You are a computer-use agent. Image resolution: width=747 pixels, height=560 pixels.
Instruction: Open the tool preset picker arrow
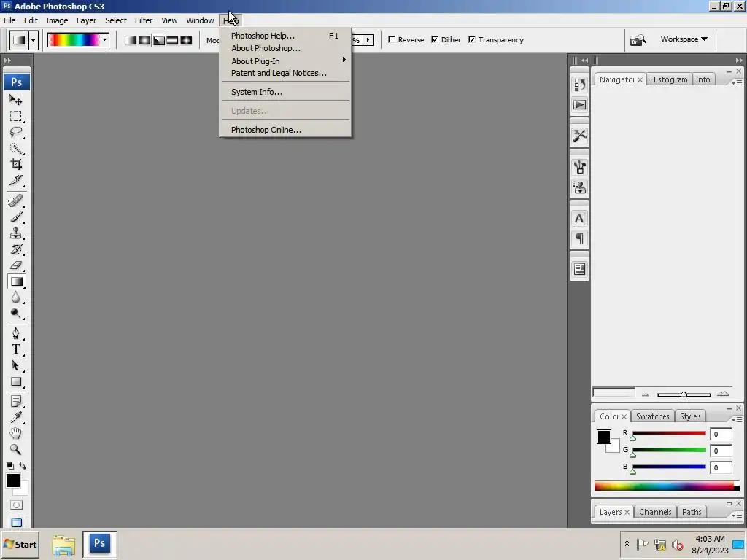[x=33, y=40]
